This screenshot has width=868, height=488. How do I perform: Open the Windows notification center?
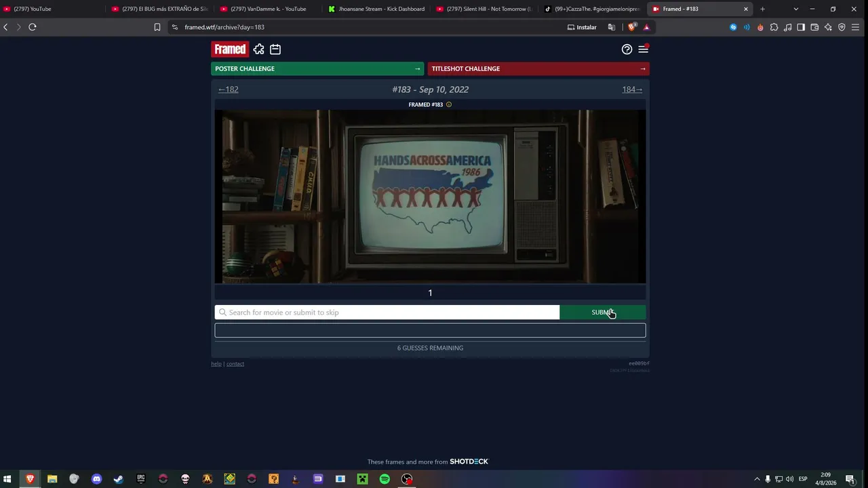point(849,479)
